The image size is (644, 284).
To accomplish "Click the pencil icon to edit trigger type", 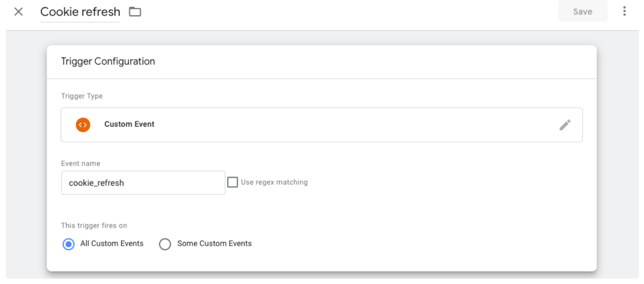I will tap(565, 125).
